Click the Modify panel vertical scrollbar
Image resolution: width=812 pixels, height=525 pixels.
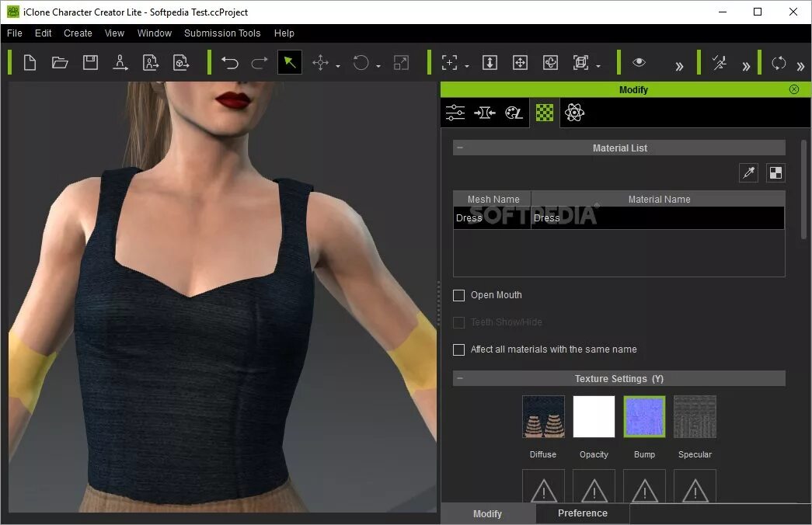tap(803, 189)
